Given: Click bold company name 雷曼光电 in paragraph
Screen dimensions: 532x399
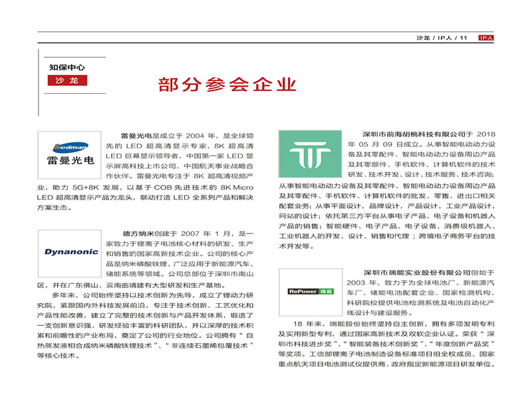Looking at the screenshot, I should [x=136, y=136].
